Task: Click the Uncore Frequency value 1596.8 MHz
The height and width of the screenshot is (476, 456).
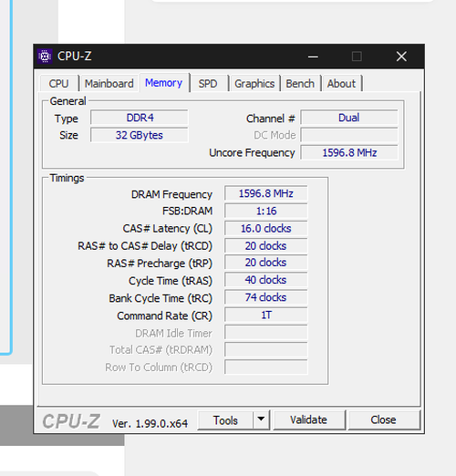Action: point(349,152)
